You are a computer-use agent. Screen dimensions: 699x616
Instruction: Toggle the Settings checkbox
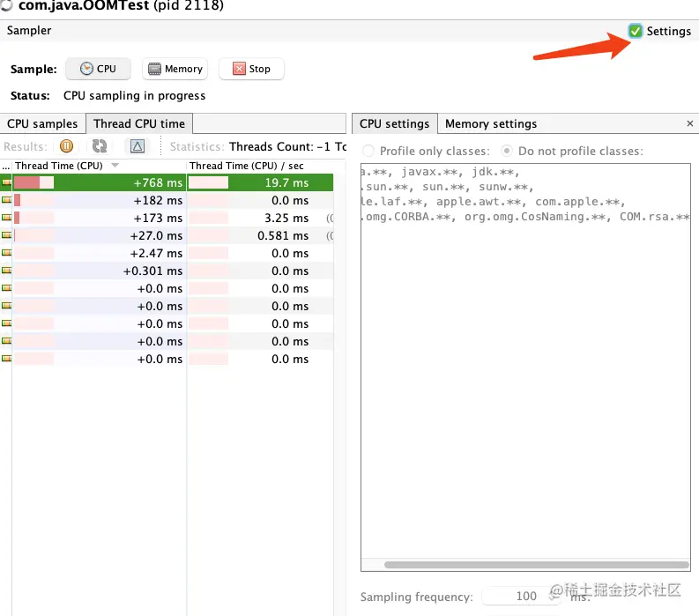point(635,31)
